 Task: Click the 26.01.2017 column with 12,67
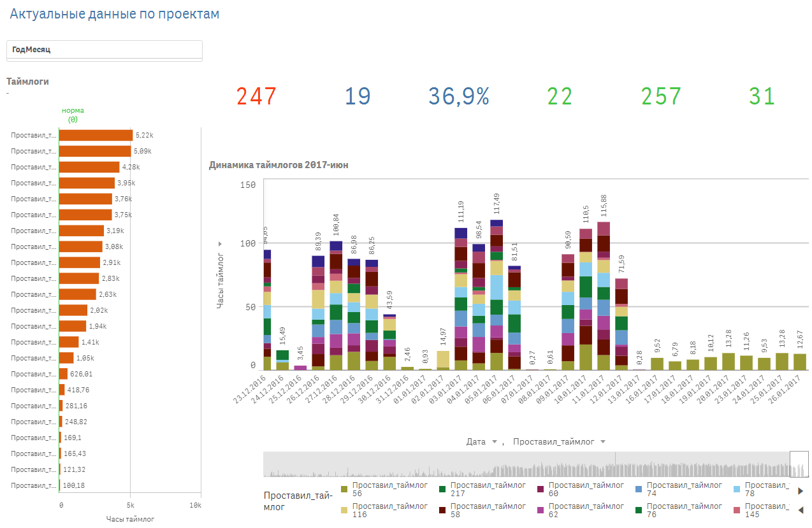click(x=800, y=362)
